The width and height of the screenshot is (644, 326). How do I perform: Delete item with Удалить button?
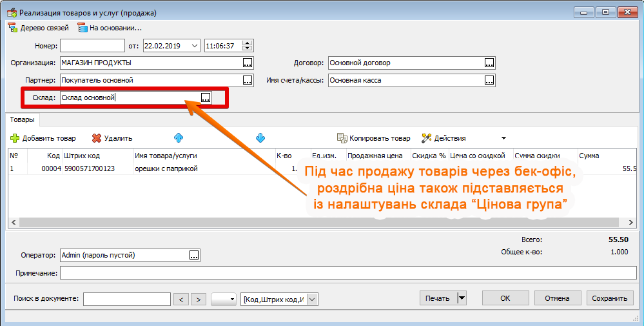tap(112, 138)
